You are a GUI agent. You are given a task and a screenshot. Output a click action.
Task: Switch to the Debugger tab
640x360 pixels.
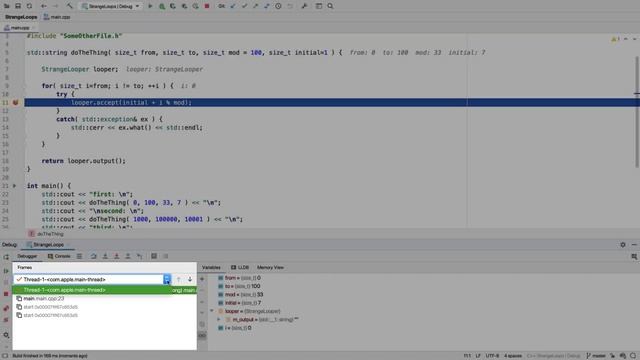click(27, 256)
